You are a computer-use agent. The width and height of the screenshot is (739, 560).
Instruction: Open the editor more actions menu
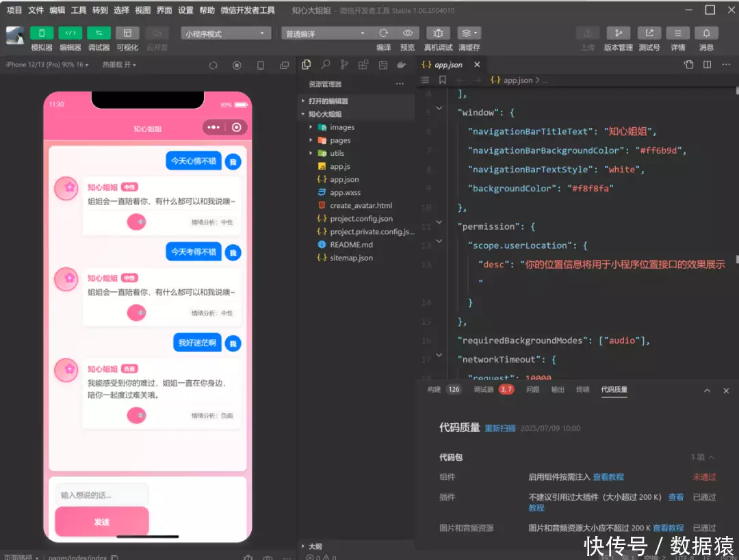pyautogui.click(x=726, y=64)
